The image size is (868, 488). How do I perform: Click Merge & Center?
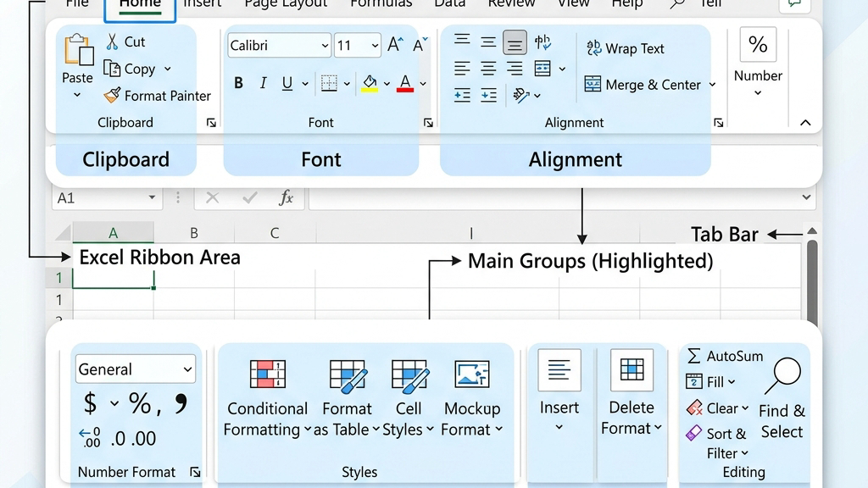point(643,84)
